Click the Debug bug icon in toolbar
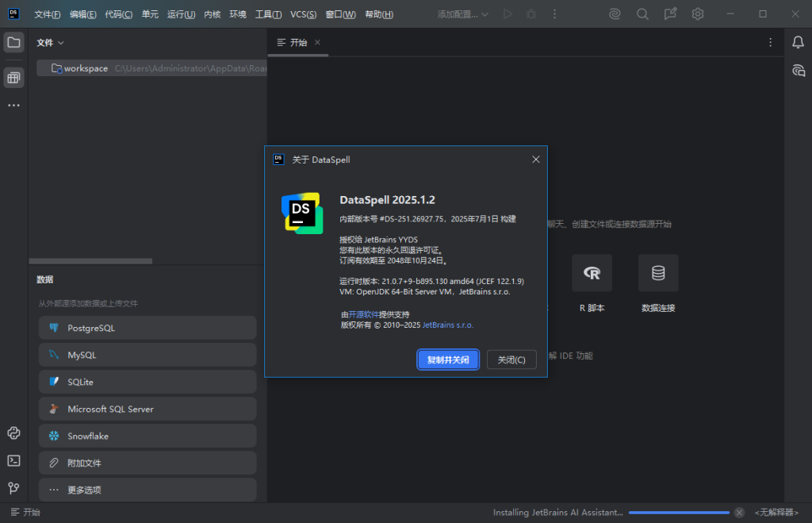 [x=531, y=14]
